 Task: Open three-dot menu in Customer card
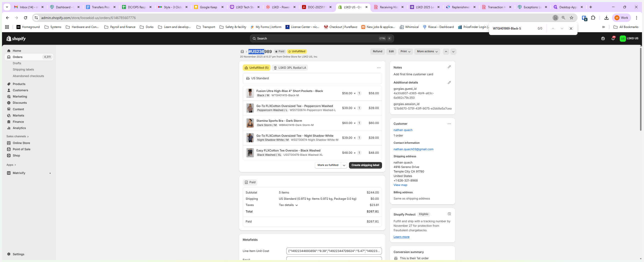click(449, 124)
